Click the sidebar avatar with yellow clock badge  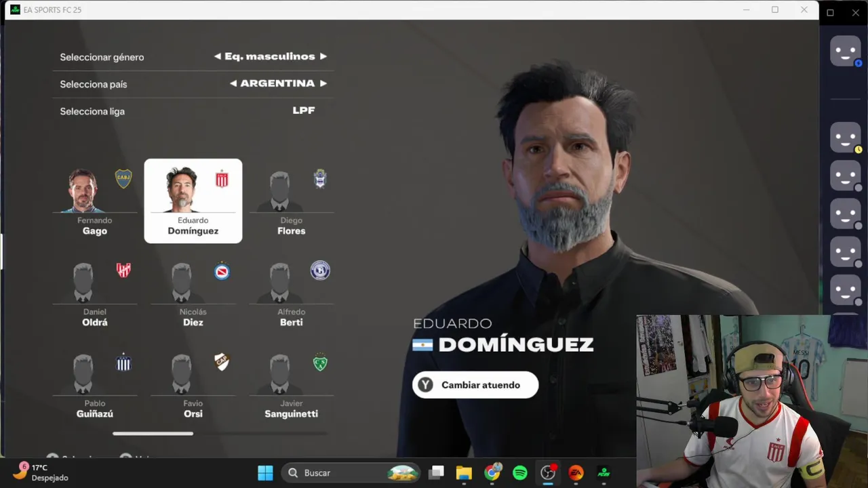click(846, 138)
